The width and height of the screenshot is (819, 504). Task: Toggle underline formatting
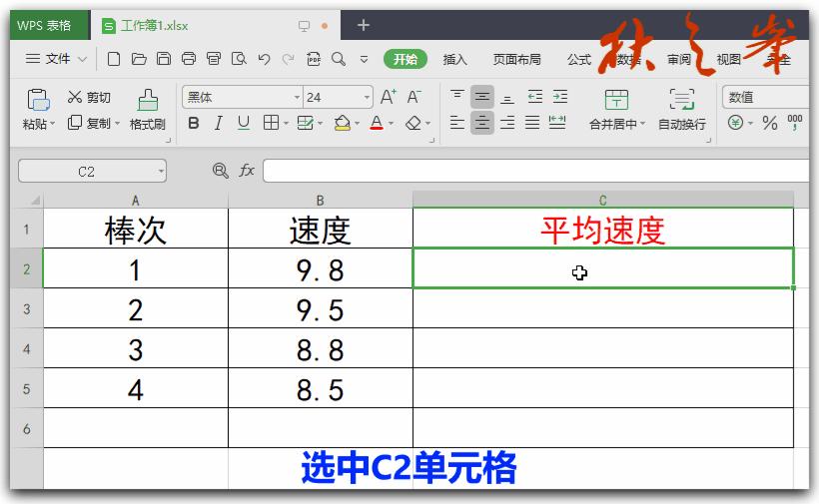click(x=244, y=123)
